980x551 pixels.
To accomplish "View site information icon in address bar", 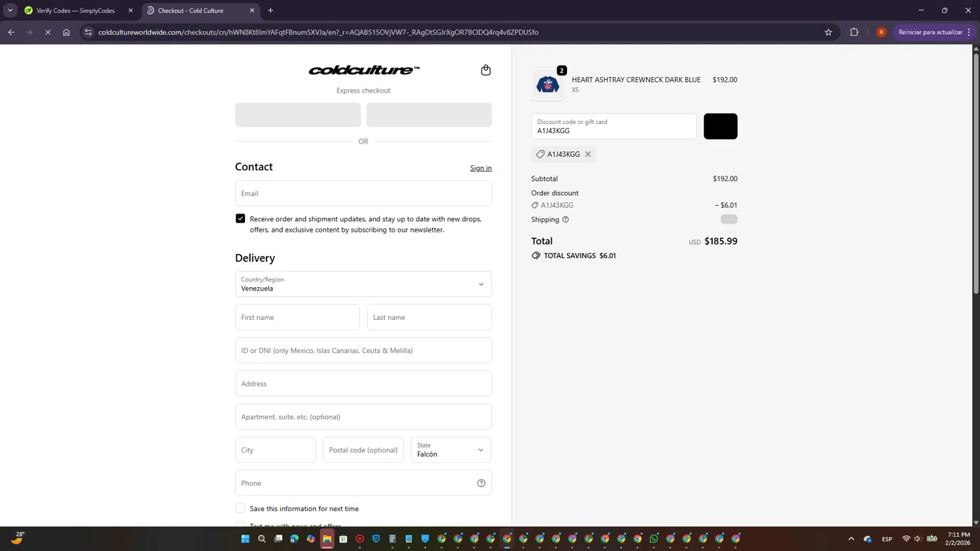I will [88, 32].
